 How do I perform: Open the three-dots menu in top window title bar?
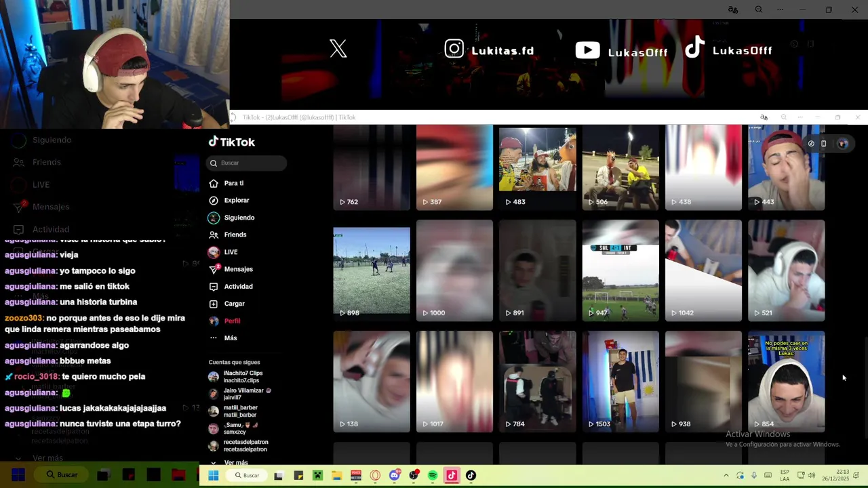pos(780,9)
